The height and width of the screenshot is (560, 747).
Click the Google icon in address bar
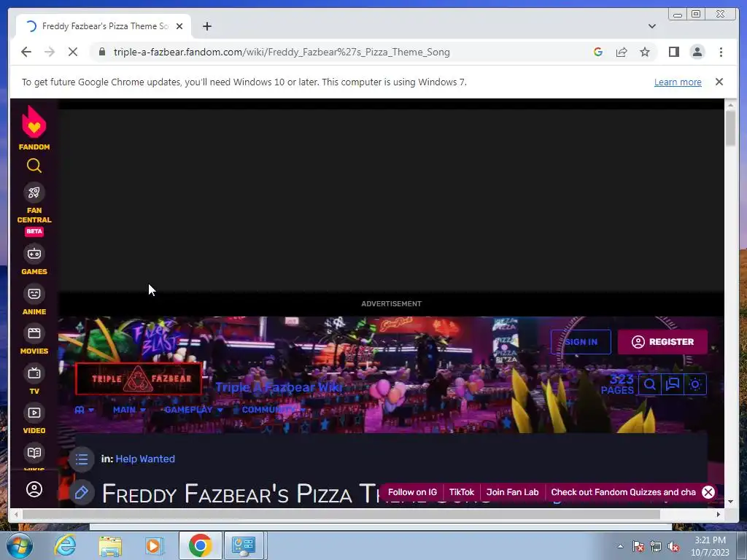click(x=598, y=52)
